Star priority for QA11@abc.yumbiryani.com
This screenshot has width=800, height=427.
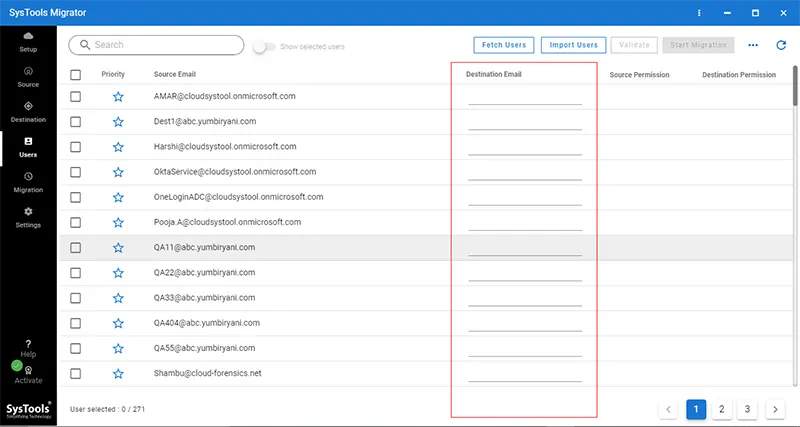[118, 247]
